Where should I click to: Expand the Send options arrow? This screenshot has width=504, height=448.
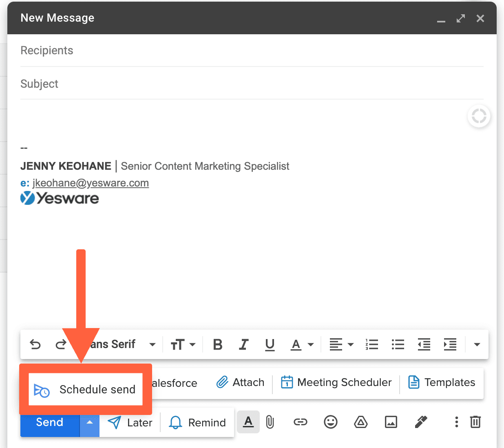tap(89, 423)
